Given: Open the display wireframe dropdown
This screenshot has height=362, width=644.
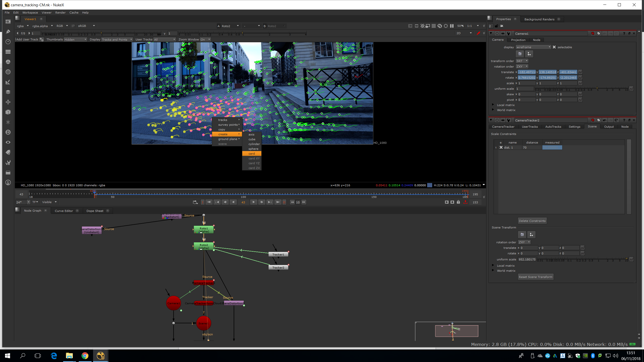Looking at the screenshot, I should [x=533, y=47].
